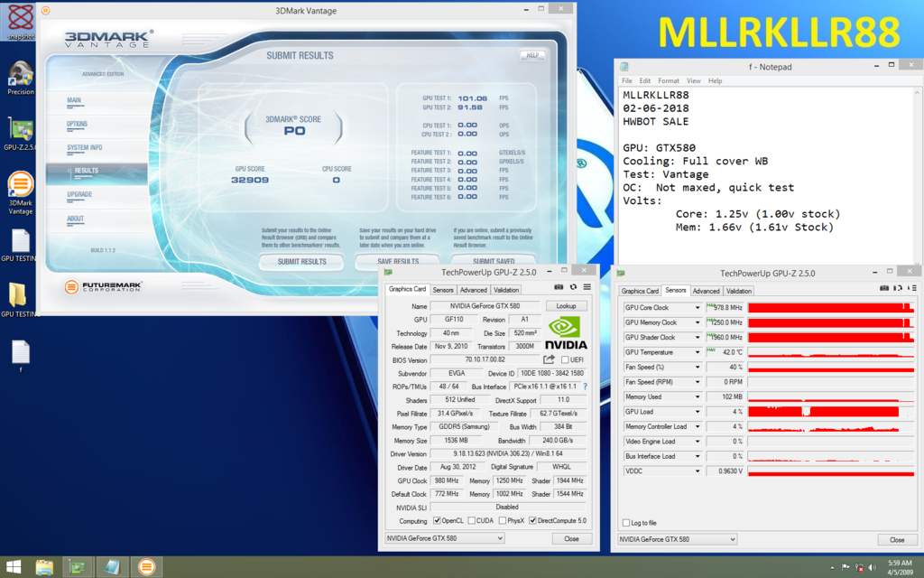Click the refresh icon in Graphics Card GPU-Z
The image size is (924, 578).
click(x=573, y=287)
